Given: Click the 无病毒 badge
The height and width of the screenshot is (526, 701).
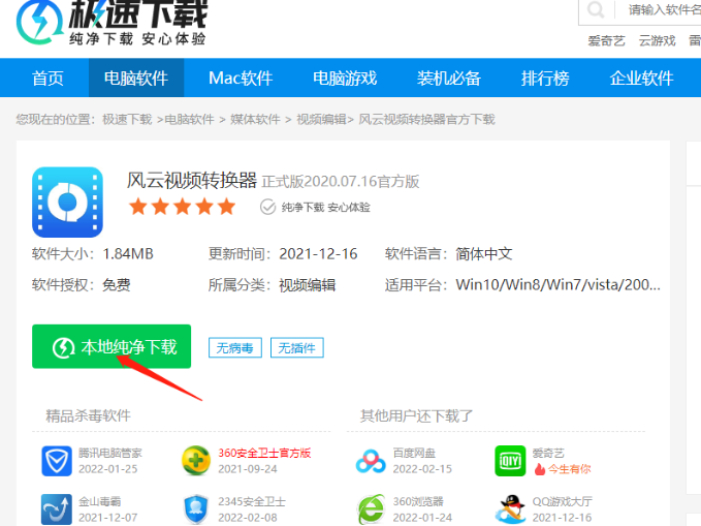Looking at the screenshot, I should coord(235,348).
